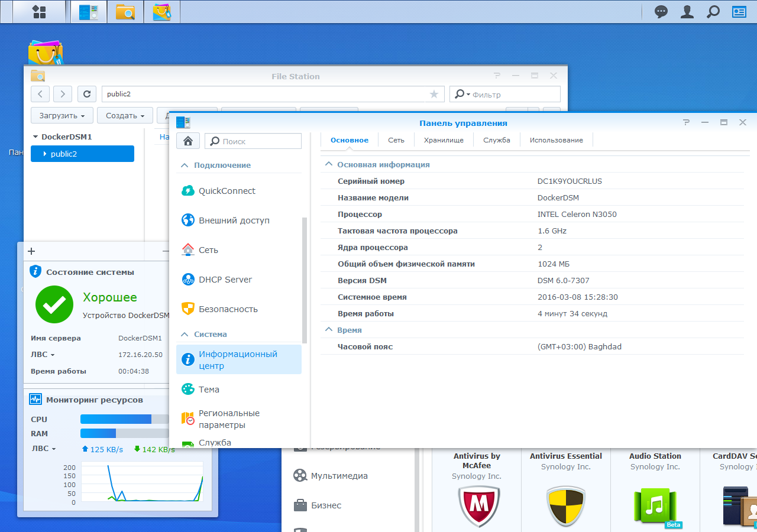Click the Control Panel home icon
Screen dimensions: 757x532
click(x=188, y=141)
